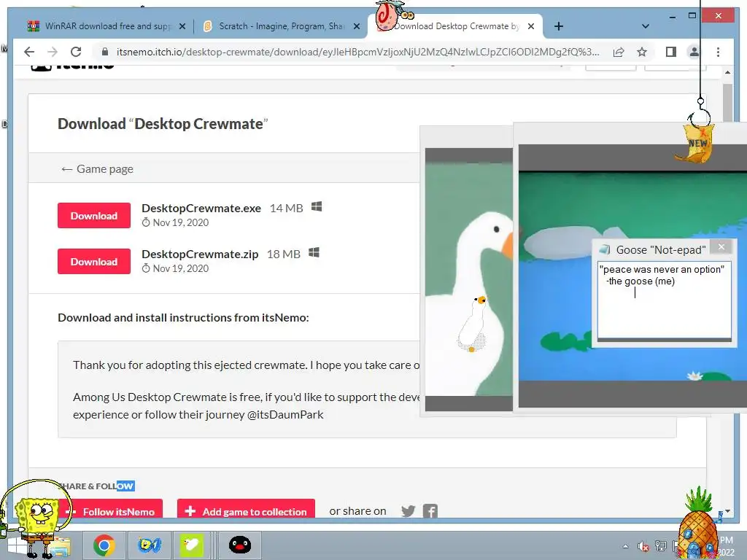The height and width of the screenshot is (560, 747).
Task: Open Chrome from the taskbar
Action: [104, 545]
